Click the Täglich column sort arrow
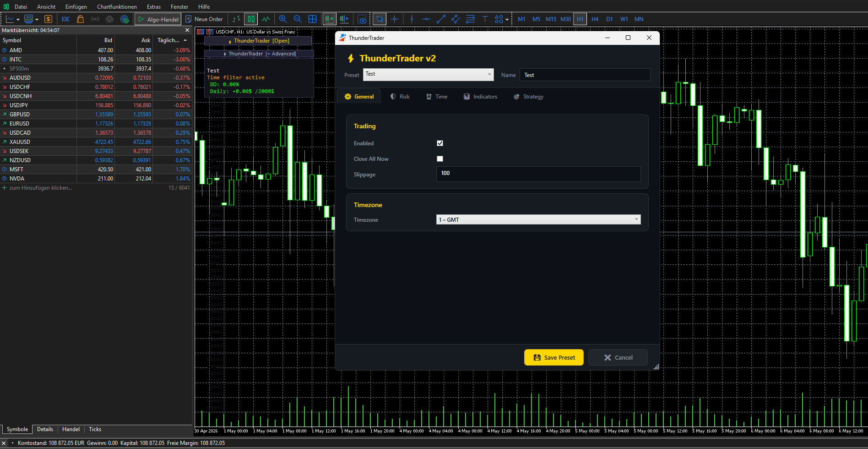Image resolution: width=868 pixels, height=449 pixels. point(185,40)
